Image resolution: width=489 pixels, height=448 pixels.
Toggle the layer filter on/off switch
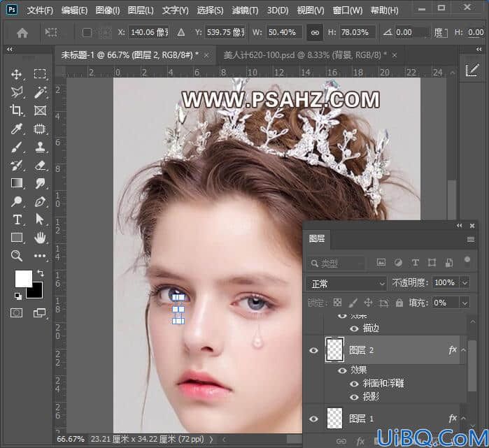[467, 260]
